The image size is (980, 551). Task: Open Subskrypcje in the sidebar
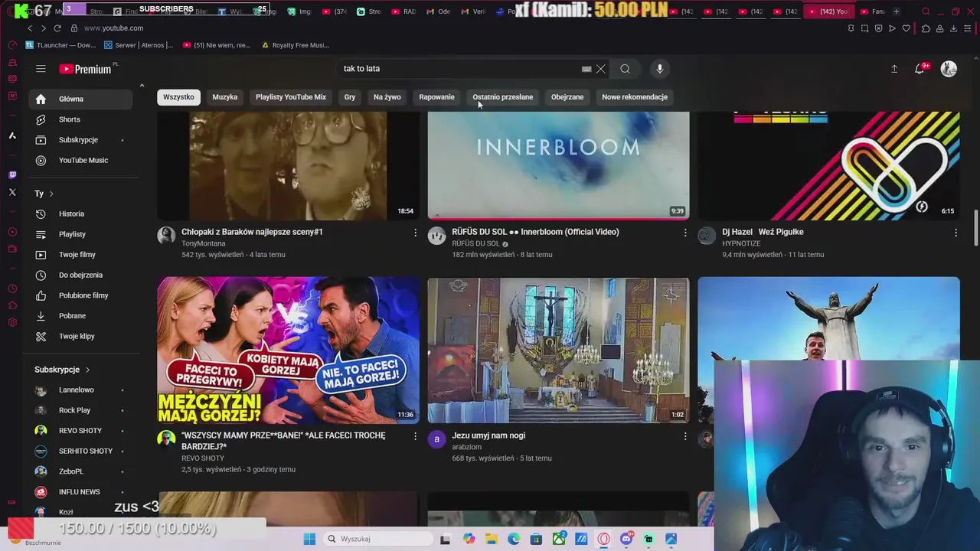click(x=82, y=140)
